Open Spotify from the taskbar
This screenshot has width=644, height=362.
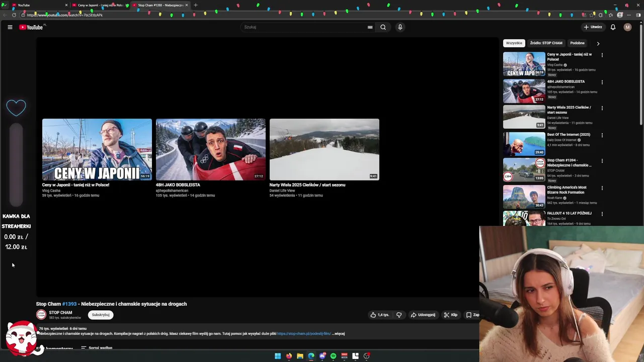tap(333, 356)
